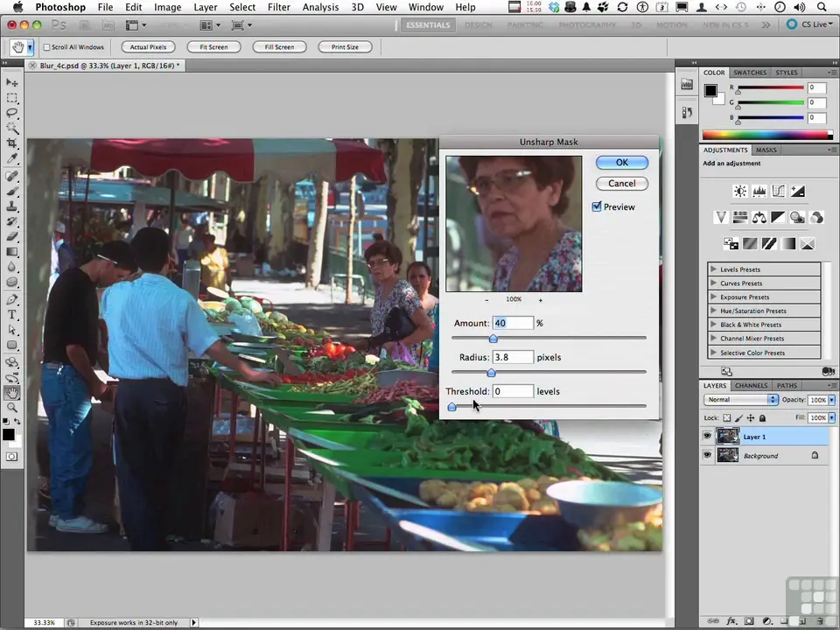
Task: Open the Normal blend mode dropdown
Action: tap(741, 400)
